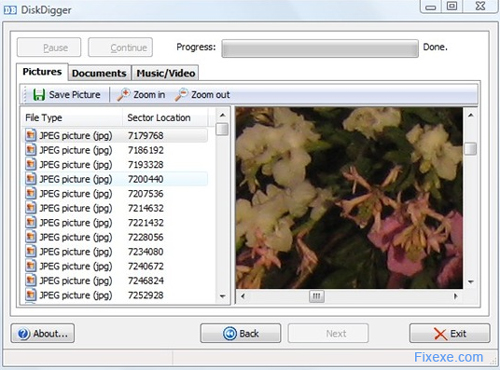Click the Pause button
500x370 pixels.
click(49, 47)
